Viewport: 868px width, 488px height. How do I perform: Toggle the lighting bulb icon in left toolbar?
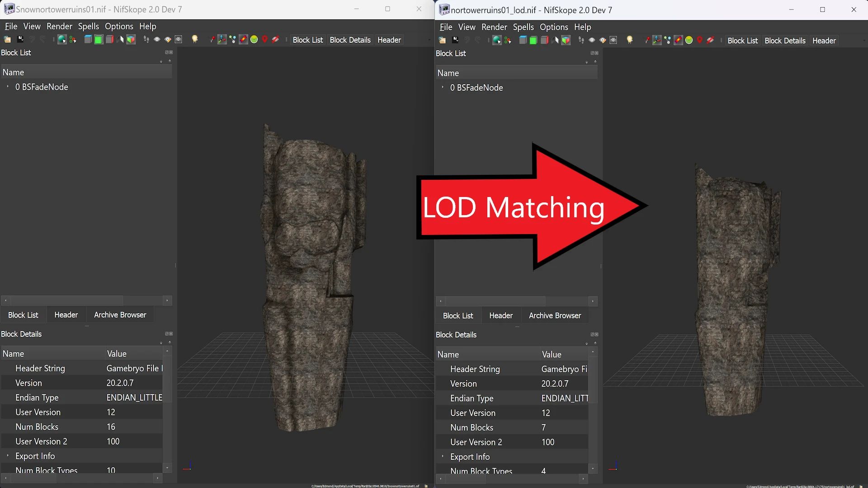coord(195,39)
